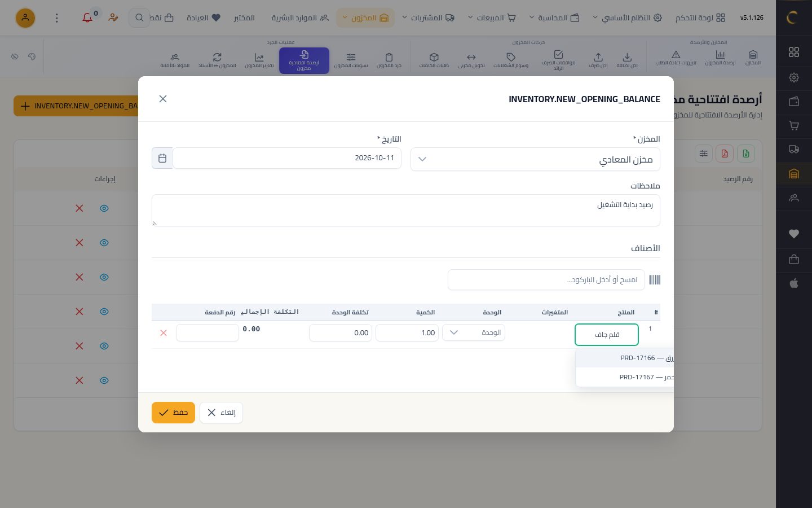Screen dimensions: 812x508
Task: Click the user profile avatar
Action: (x=25, y=18)
